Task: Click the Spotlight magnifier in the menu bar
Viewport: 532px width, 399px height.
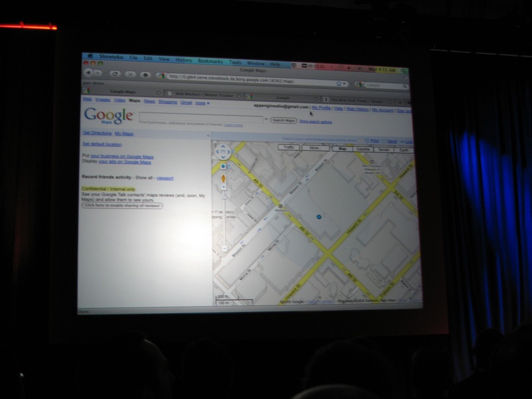Action: [x=403, y=70]
